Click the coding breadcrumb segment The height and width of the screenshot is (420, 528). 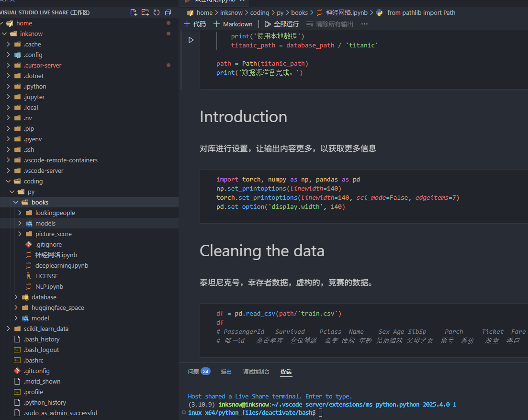259,13
